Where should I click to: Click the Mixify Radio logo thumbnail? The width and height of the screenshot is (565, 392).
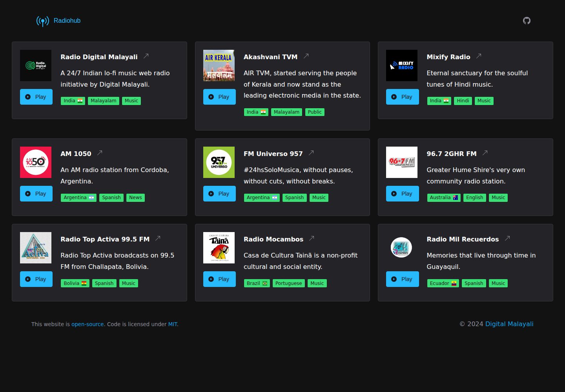tap(402, 65)
